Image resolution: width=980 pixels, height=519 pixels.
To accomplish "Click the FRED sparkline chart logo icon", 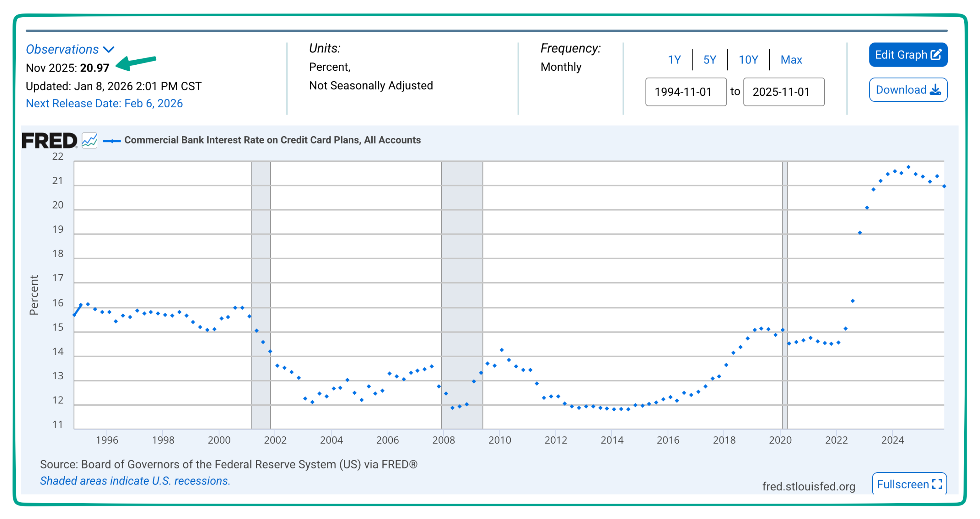I will coord(89,140).
